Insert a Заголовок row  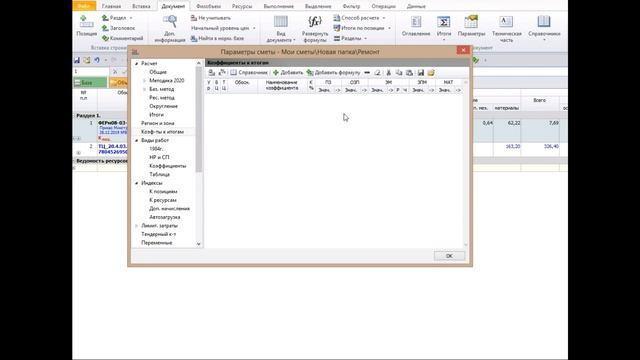tap(118, 28)
